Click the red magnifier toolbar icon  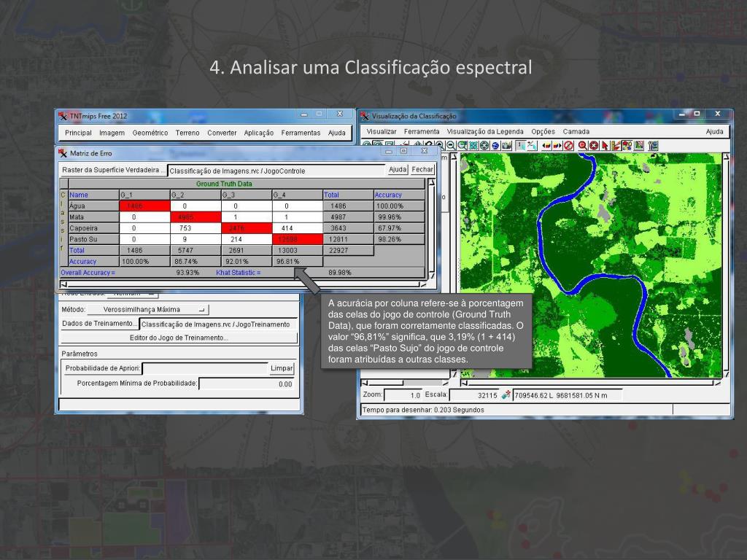(583, 146)
